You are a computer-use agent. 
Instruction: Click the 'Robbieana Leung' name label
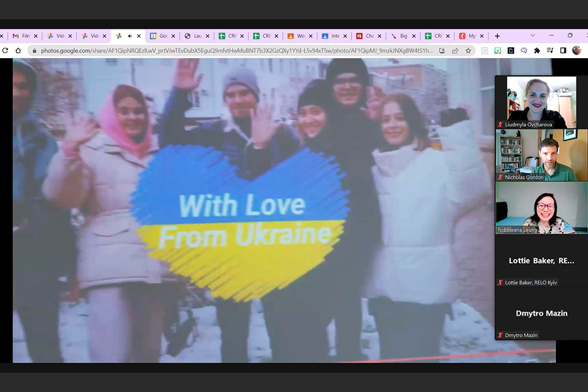pos(517,230)
